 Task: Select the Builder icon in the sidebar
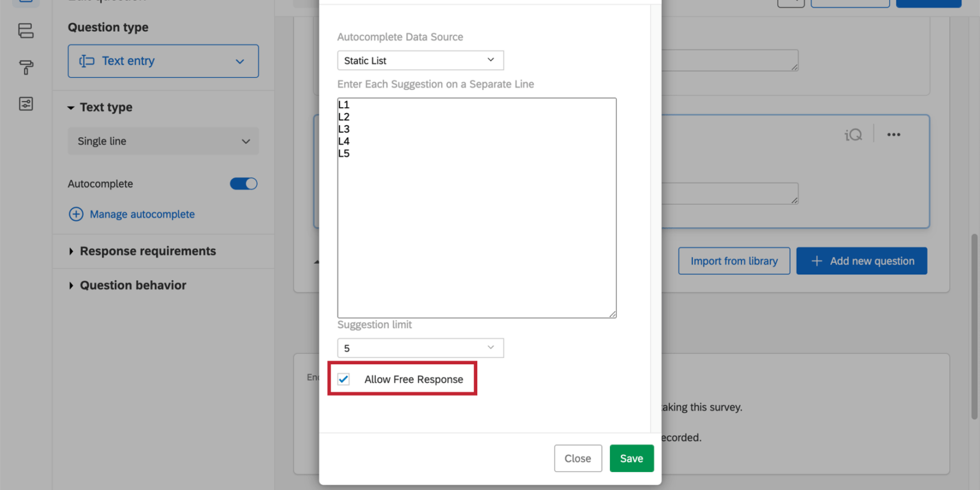click(x=26, y=4)
